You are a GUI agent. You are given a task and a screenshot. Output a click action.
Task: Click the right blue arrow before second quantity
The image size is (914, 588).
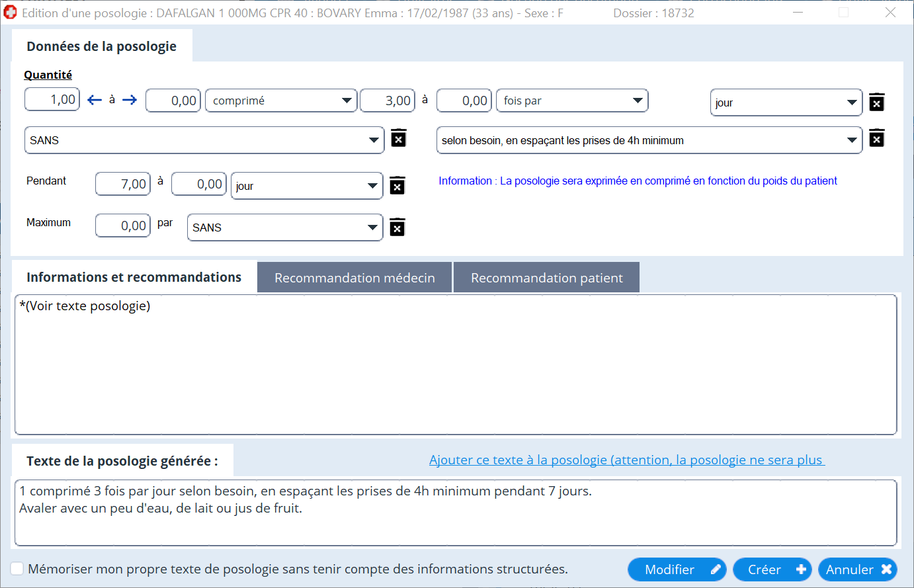130,100
